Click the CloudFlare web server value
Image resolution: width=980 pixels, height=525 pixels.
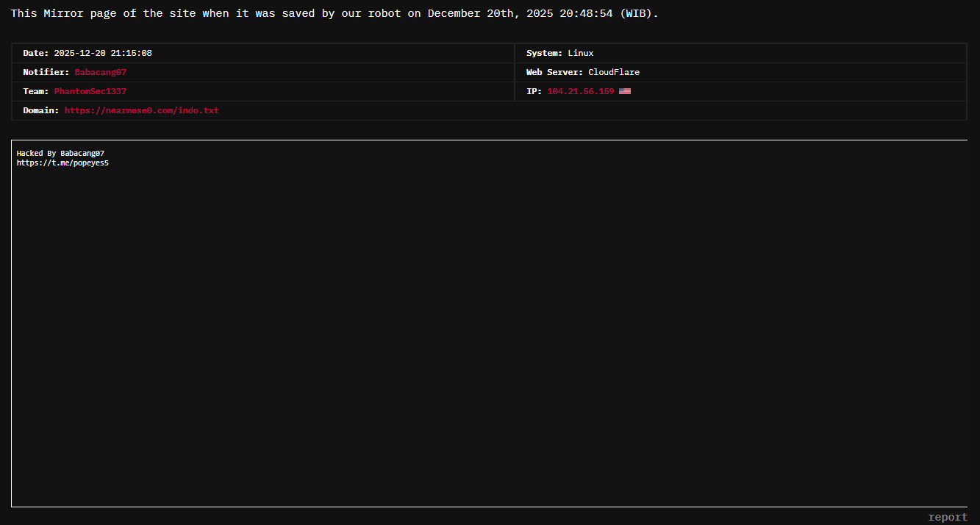coord(614,72)
